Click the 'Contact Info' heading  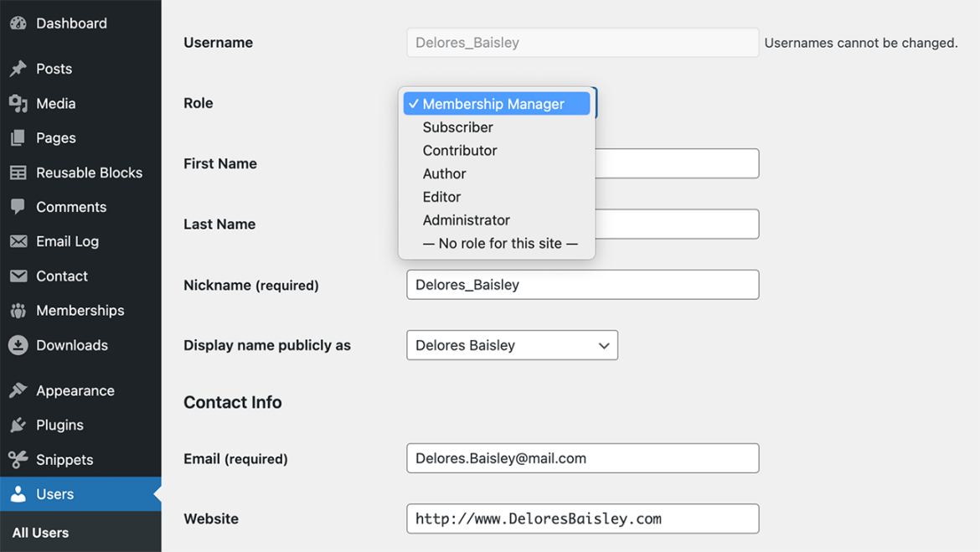(x=233, y=402)
